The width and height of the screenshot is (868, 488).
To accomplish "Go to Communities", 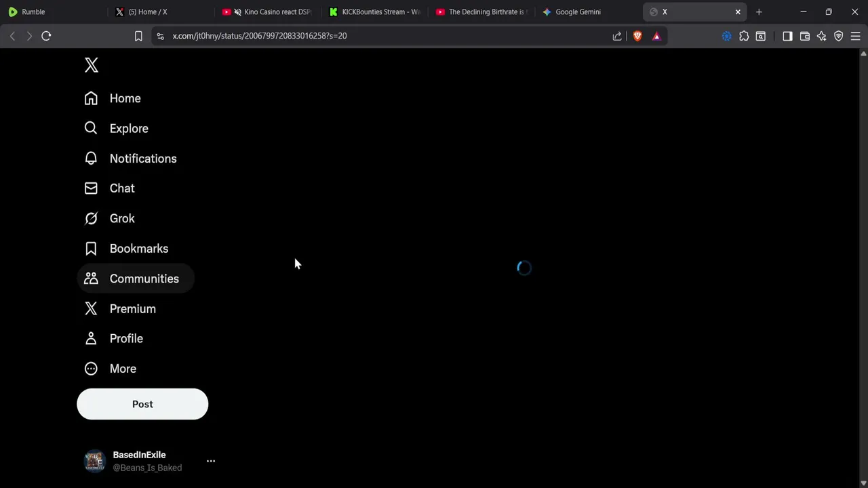I will (x=136, y=279).
